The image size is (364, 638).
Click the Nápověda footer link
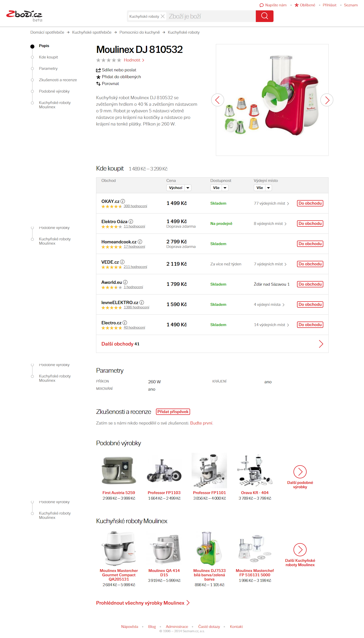click(x=130, y=627)
